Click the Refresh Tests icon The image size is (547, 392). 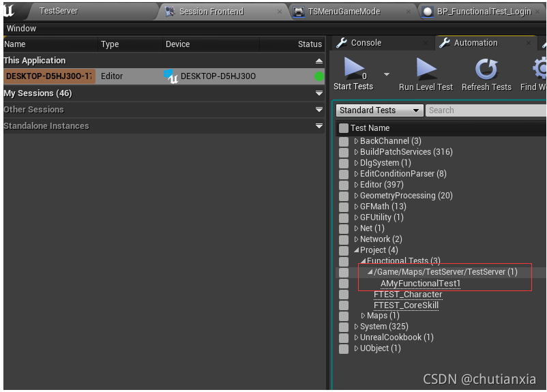point(486,69)
